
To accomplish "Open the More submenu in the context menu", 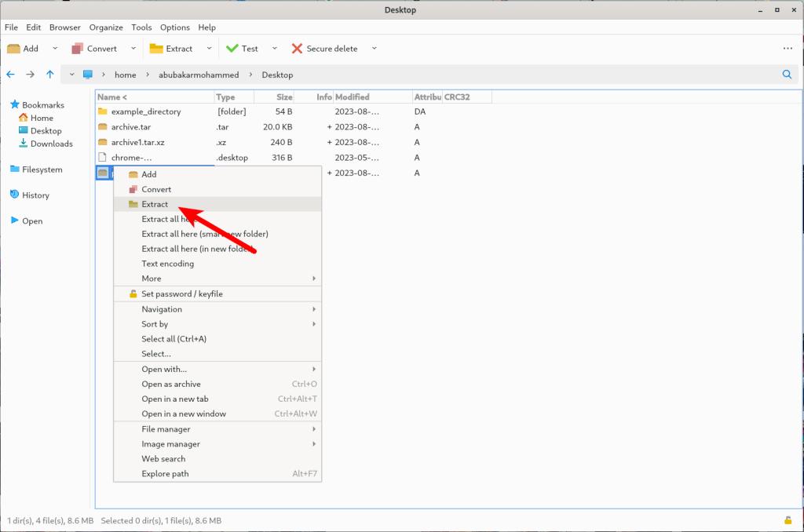I will [152, 278].
